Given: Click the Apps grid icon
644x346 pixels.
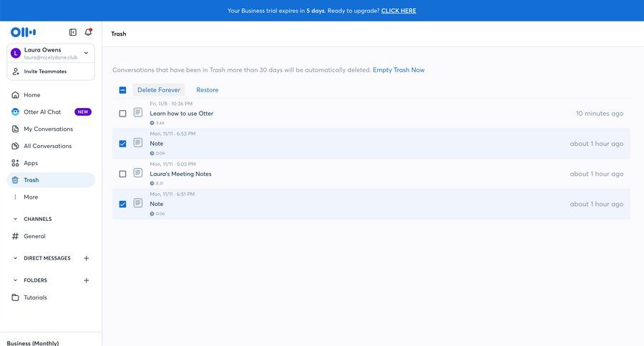Looking at the screenshot, I should coord(15,163).
